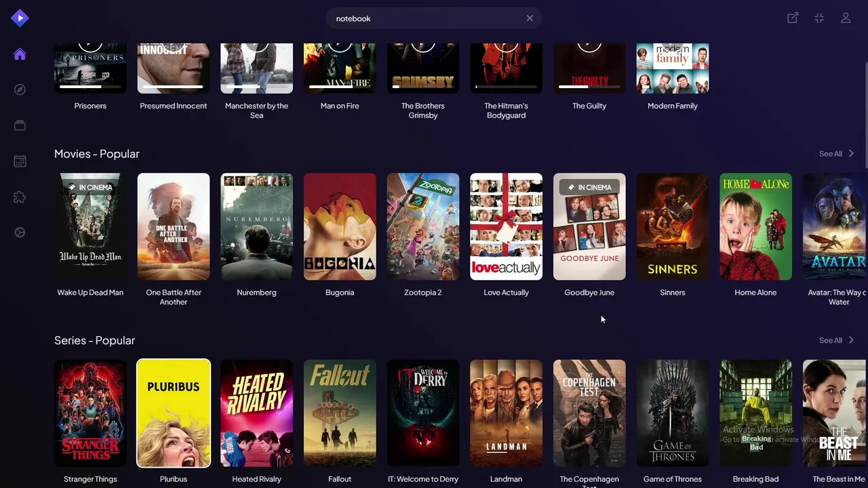Open the Heated Rivalry poster
Viewport: 868px width, 488px height.
click(256, 413)
